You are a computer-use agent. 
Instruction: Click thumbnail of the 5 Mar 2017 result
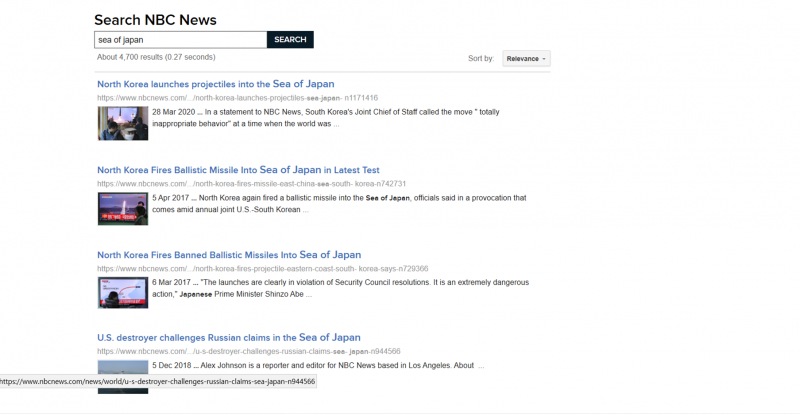pyautogui.click(x=122, y=208)
